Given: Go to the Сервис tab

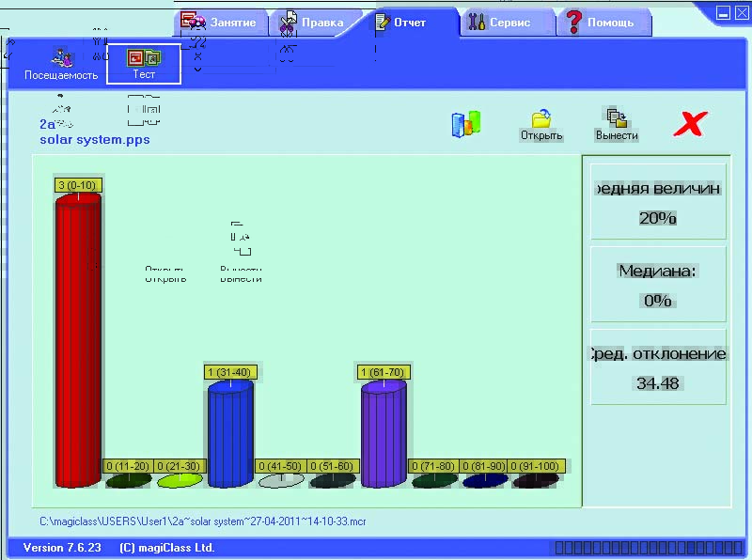Looking at the screenshot, I should (508, 23).
